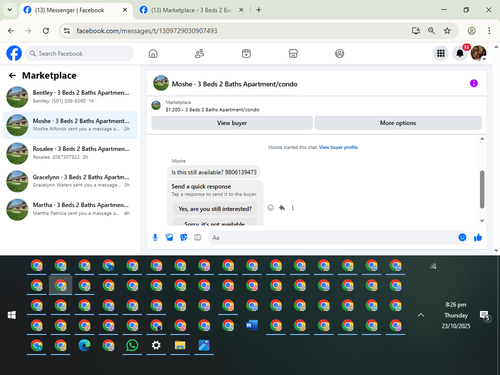
Task: Open the Marketplace storefront icon in top navigation
Action: tap(293, 53)
